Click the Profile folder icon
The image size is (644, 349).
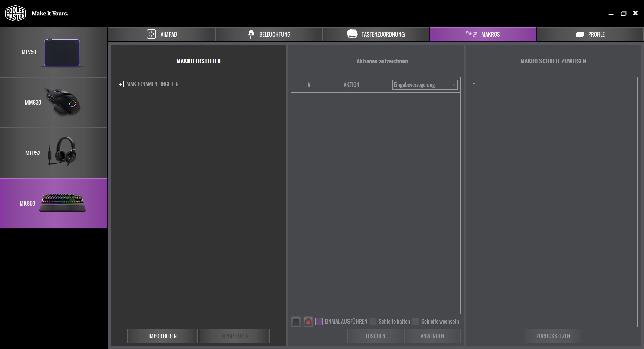pyautogui.click(x=580, y=34)
